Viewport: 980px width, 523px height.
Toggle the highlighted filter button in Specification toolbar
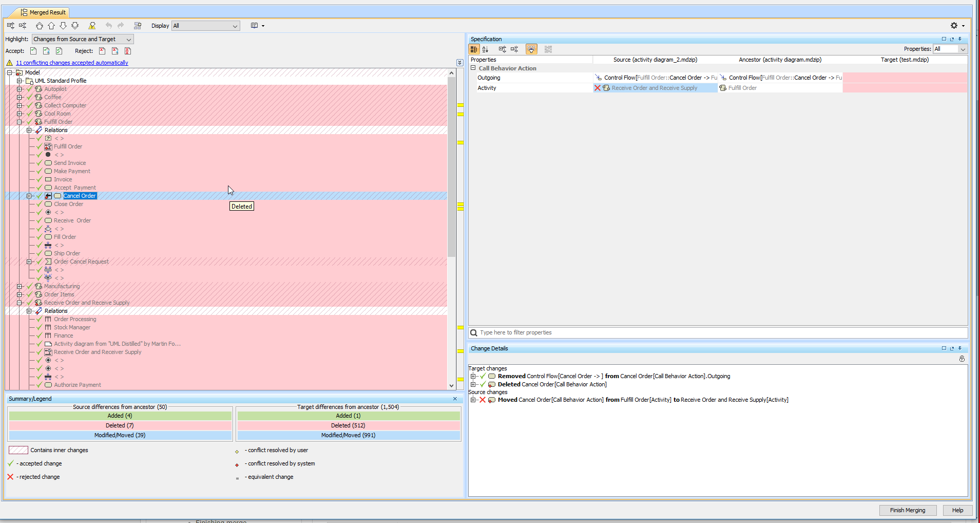click(531, 49)
